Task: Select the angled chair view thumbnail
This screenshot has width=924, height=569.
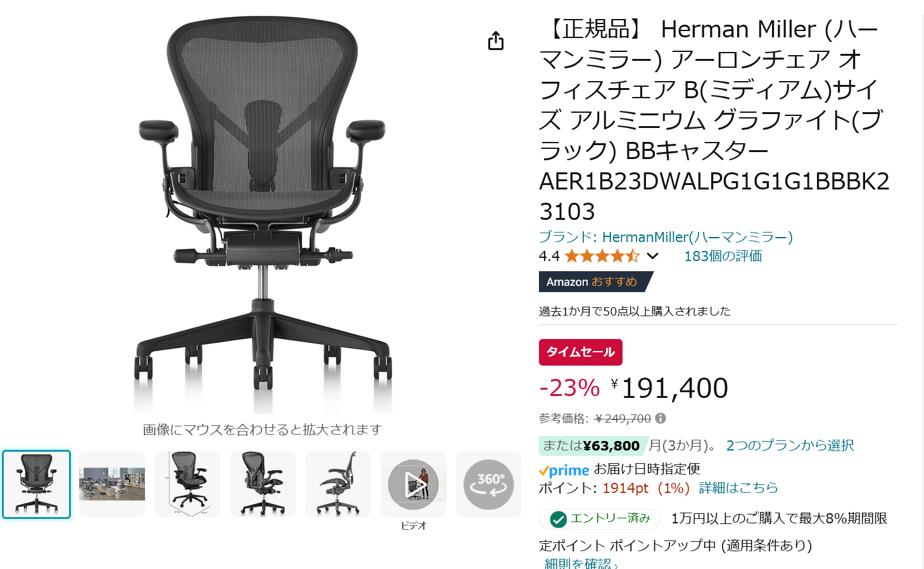Action: coord(263,485)
